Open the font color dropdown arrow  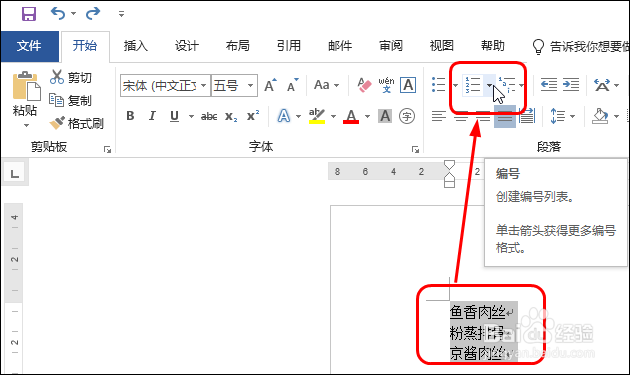point(367,117)
